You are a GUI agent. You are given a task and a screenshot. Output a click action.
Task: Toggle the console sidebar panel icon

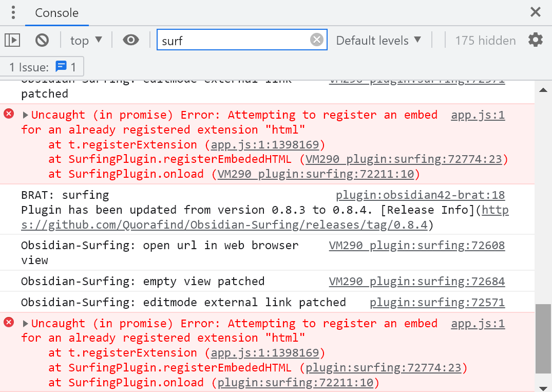point(12,40)
